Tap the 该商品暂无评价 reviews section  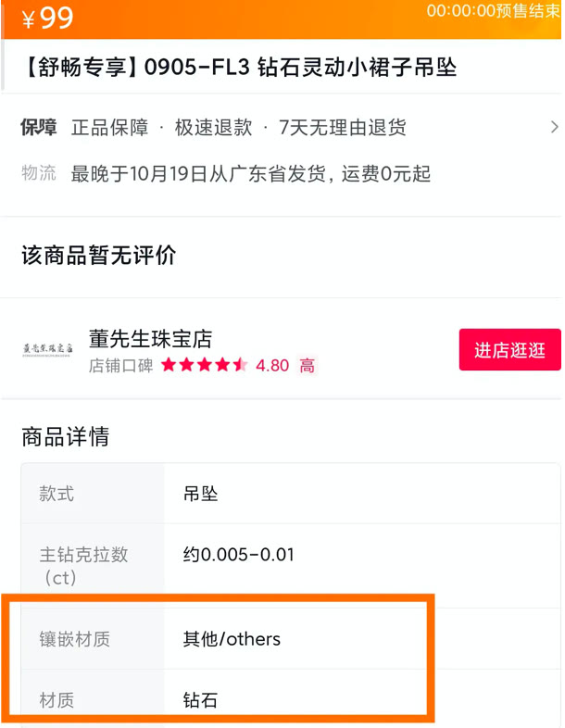point(99,256)
